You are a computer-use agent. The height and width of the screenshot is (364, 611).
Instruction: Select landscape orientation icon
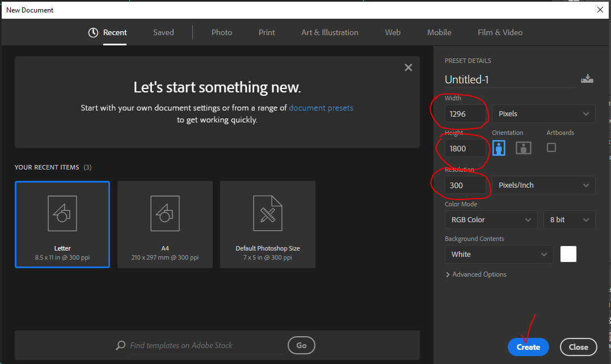pos(523,148)
